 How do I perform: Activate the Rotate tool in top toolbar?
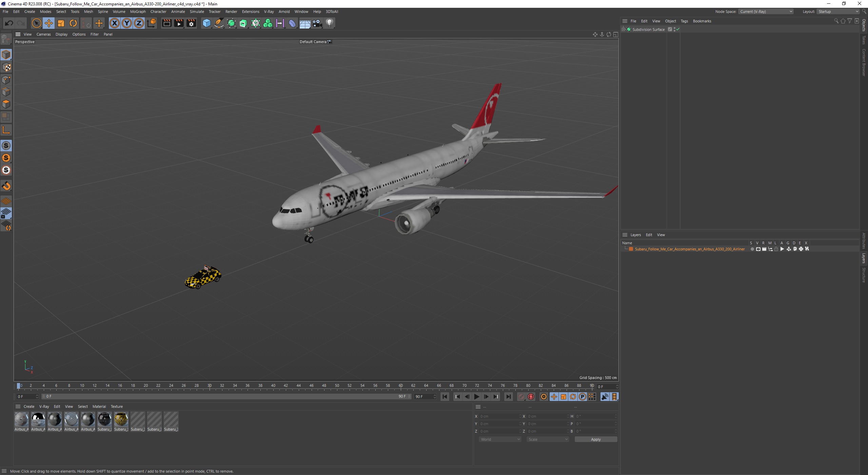[x=73, y=23]
